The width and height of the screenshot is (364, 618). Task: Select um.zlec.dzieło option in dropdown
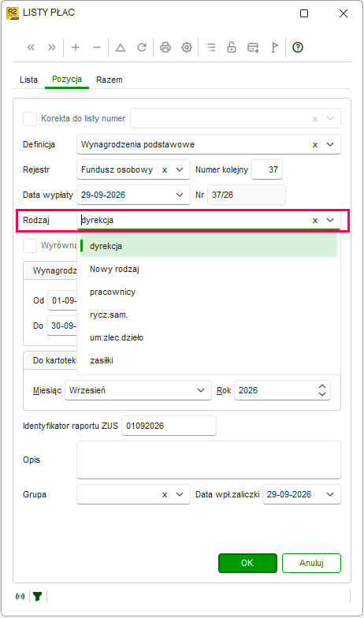pos(209,337)
